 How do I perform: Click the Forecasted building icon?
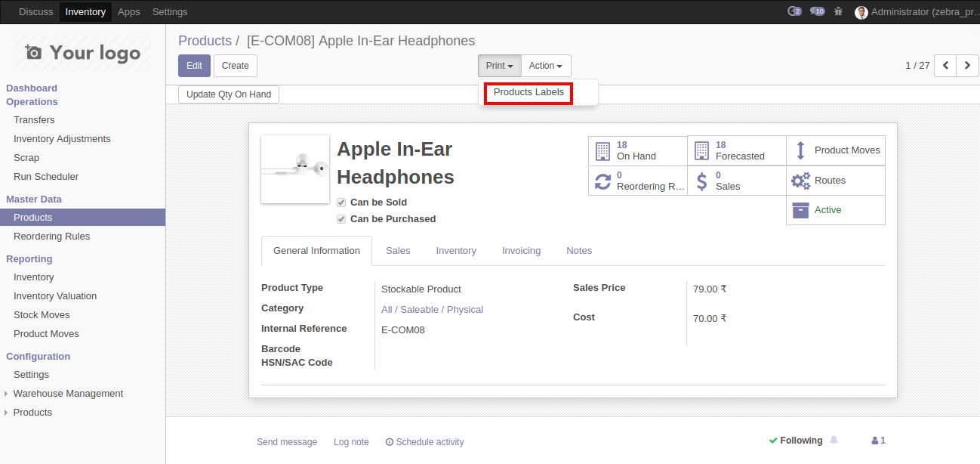tap(701, 150)
